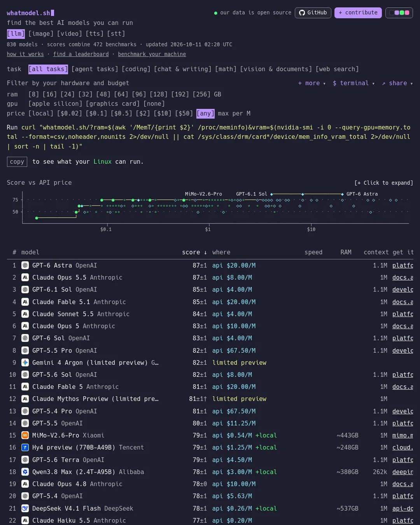Screen dimensions: 420x525
Task: Toggle the 8 GB ram filter
Action: 33,94
